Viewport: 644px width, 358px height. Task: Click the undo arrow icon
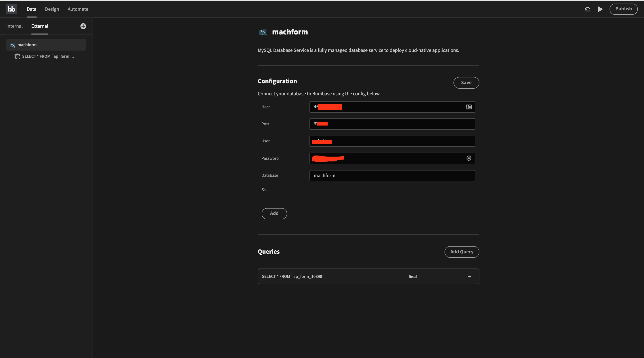pyautogui.click(x=587, y=9)
